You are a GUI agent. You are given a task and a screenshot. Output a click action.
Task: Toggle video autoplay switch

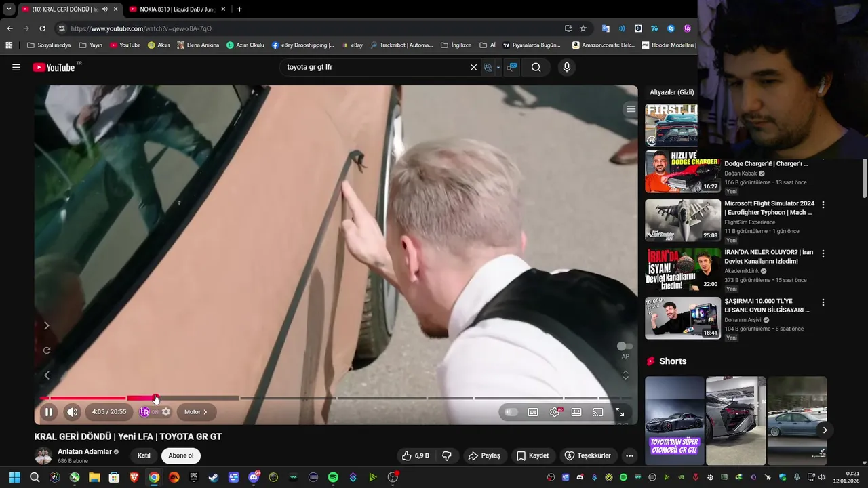511,412
